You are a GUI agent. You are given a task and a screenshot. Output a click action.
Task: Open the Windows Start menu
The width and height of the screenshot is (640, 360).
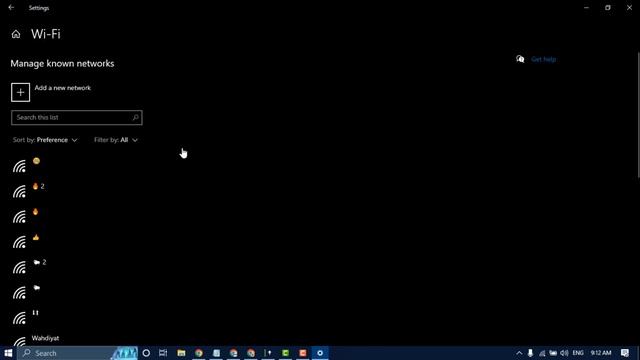[x=8, y=353]
